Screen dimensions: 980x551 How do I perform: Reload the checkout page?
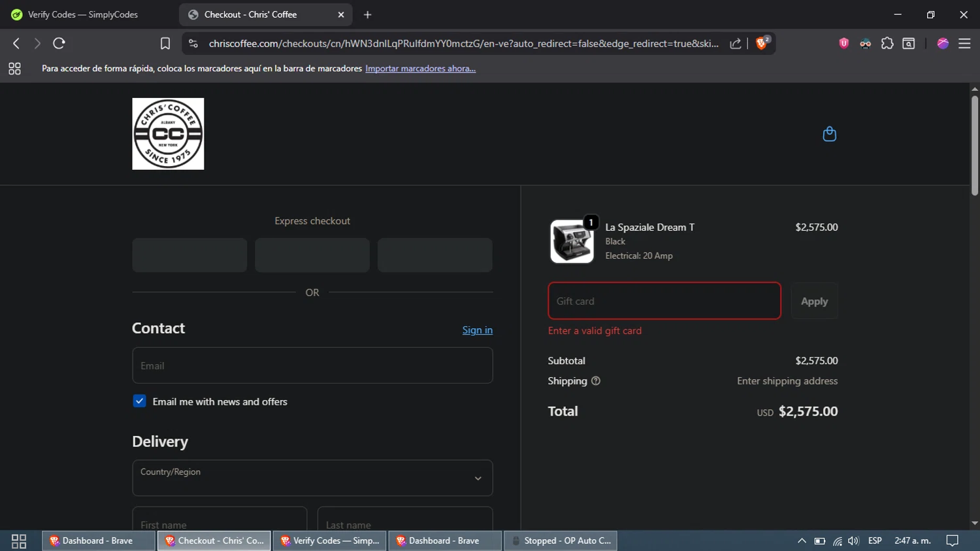tap(59, 43)
